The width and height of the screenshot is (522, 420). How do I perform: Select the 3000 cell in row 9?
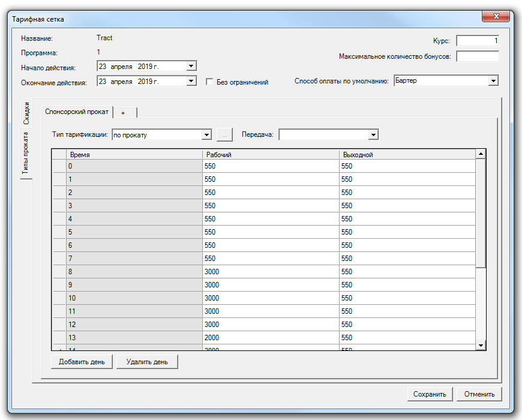click(x=271, y=285)
